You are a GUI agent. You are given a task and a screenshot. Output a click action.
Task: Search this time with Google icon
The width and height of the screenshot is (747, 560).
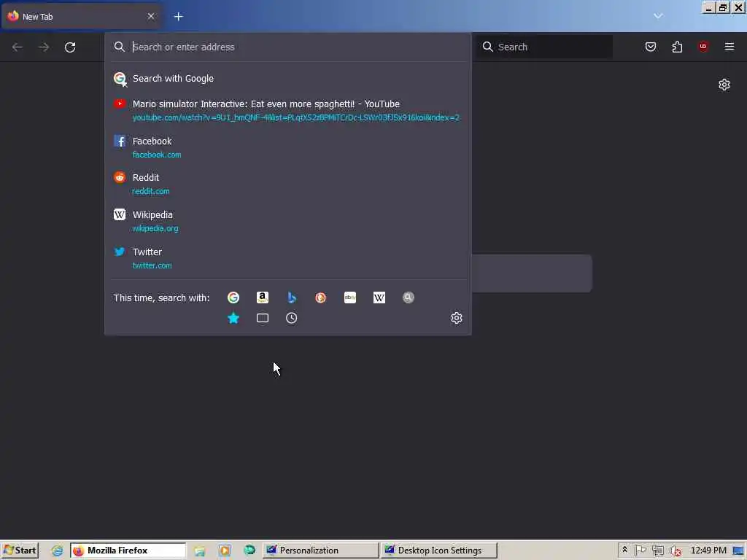233,297
